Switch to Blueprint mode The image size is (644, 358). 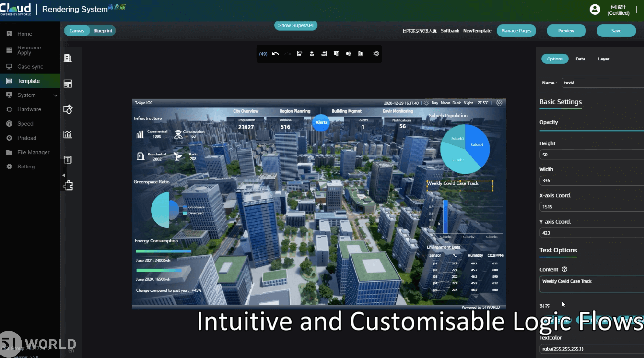coord(103,31)
